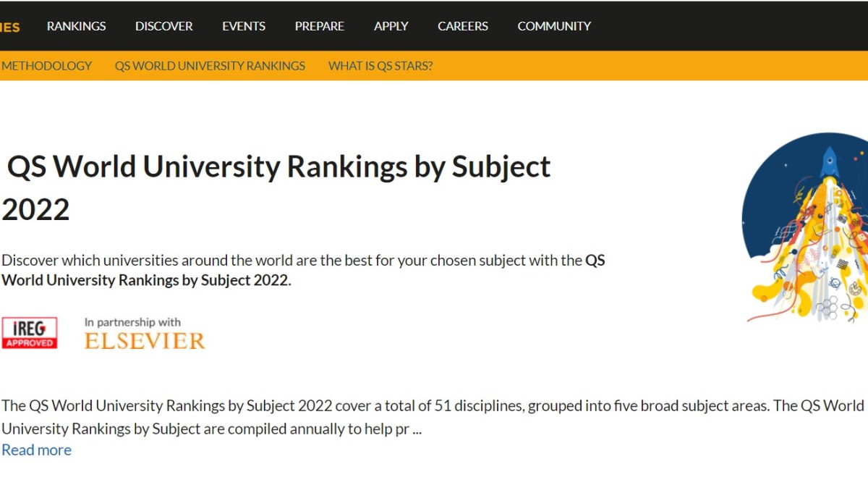This screenshot has height=485, width=868.
Task: Click the IREG Approved badge
Action: coord(30,333)
